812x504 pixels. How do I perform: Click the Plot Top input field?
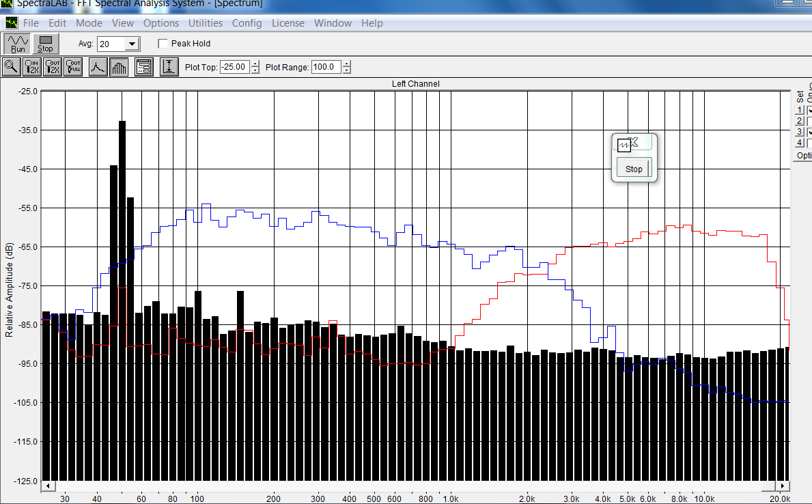235,67
